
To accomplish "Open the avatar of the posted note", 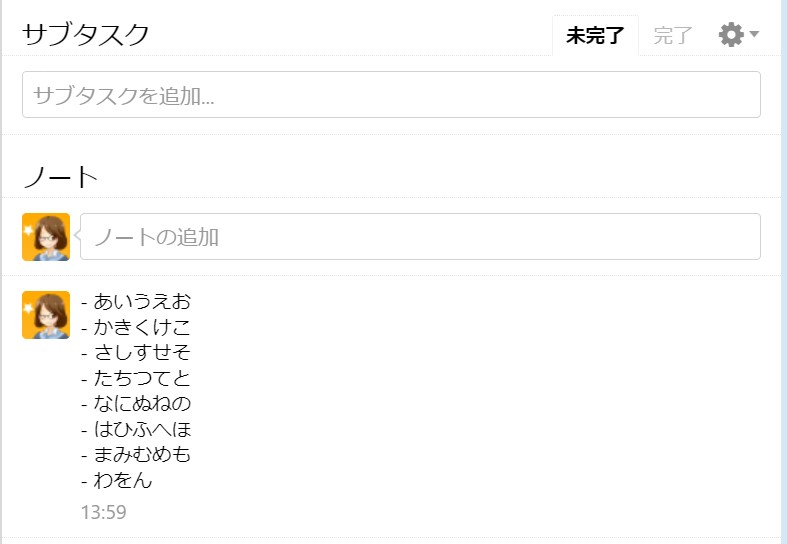I will pyautogui.click(x=46, y=315).
